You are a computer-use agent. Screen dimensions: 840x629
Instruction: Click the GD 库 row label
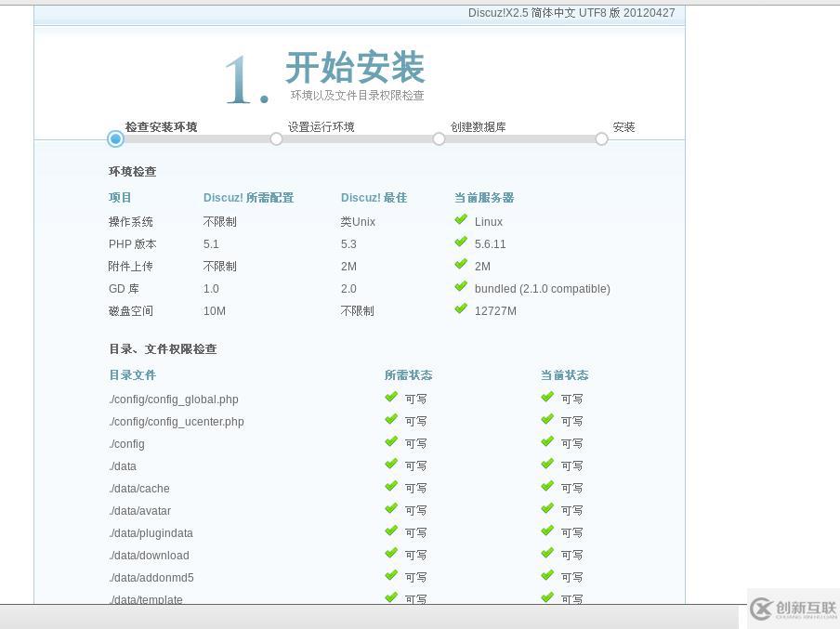(124, 289)
